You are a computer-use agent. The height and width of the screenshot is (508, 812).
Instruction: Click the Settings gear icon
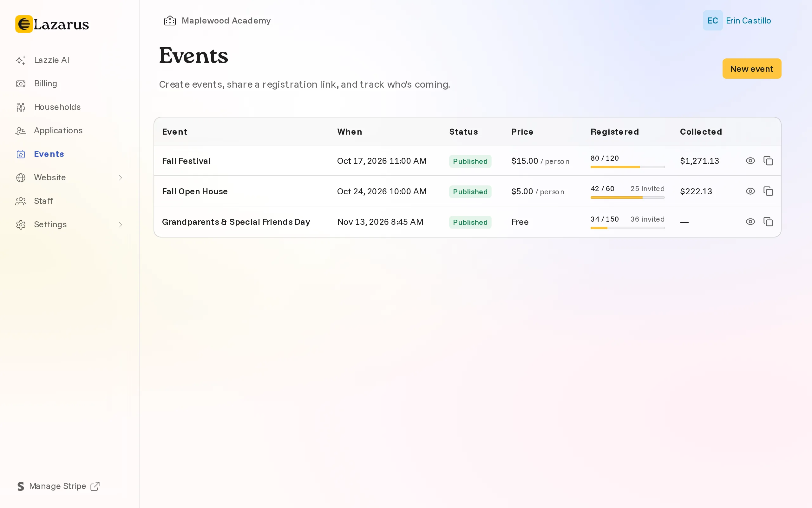(21, 225)
